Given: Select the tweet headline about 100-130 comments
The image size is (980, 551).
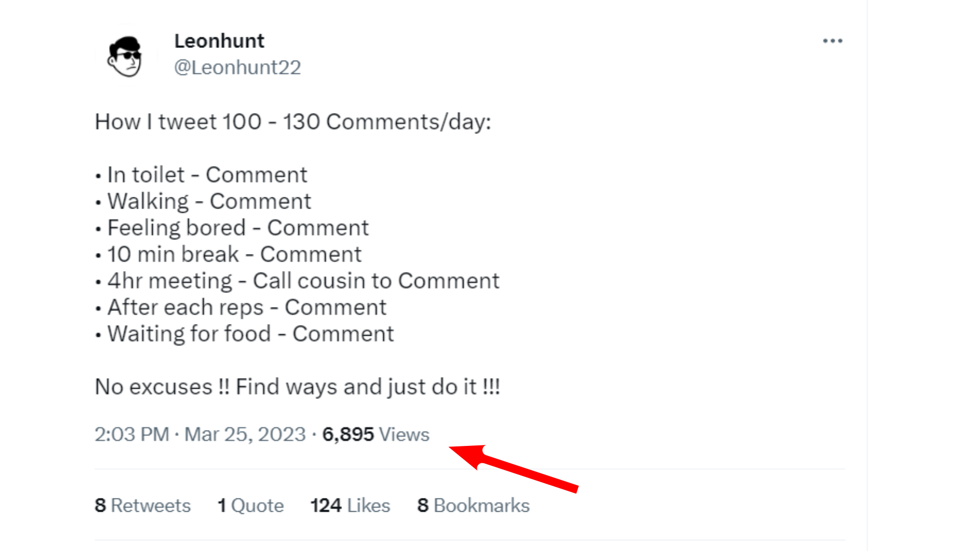Looking at the screenshot, I should (x=293, y=121).
